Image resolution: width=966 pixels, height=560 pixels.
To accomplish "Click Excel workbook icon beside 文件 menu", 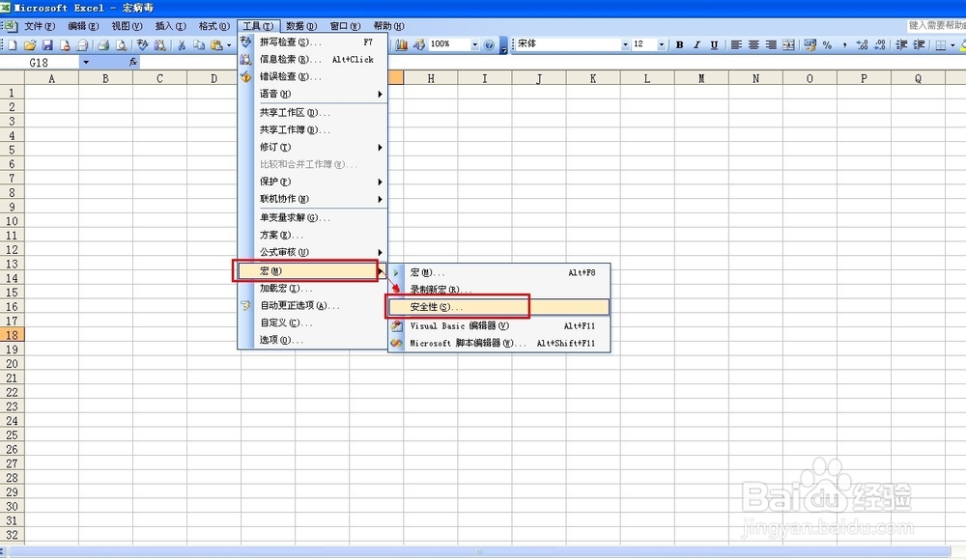I will pos(11,26).
